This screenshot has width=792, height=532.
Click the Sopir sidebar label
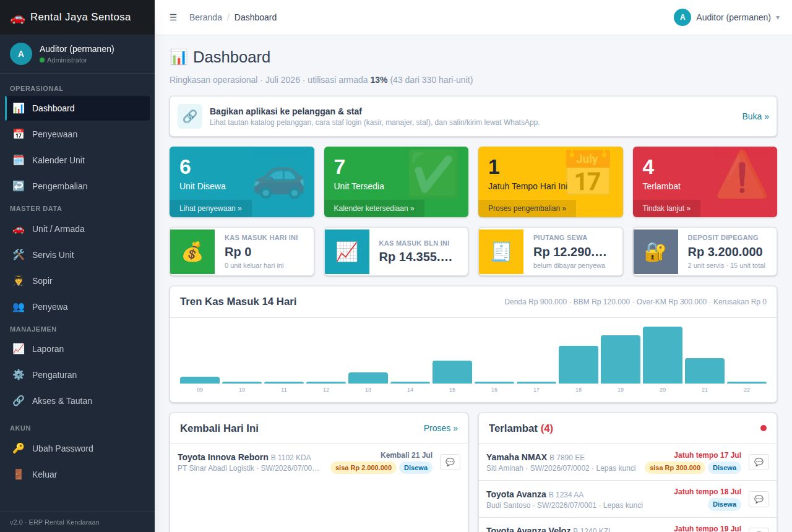point(42,281)
